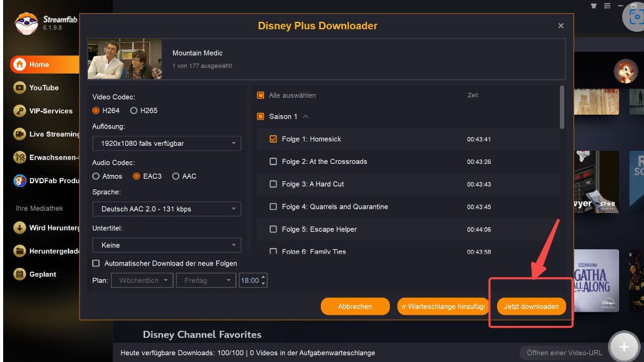Click the DVDFab Produkte icon
Screen dimensions: 644x362
(19, 181)
